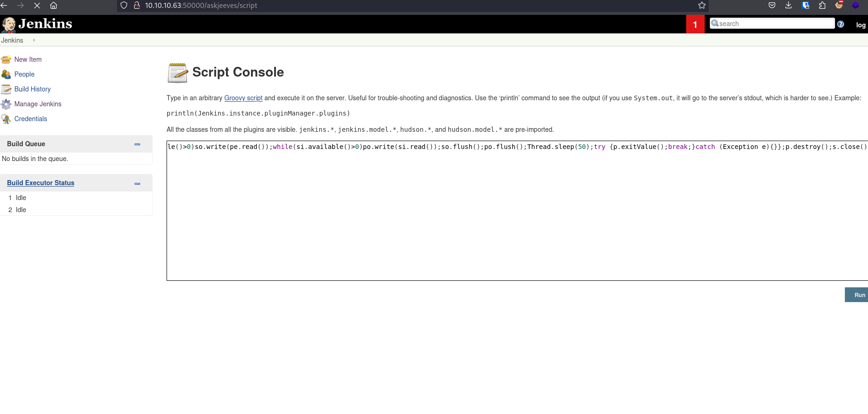Bookmark this page with the star
The height and width of the screenshot is (414, 868).
click(702, 6)
